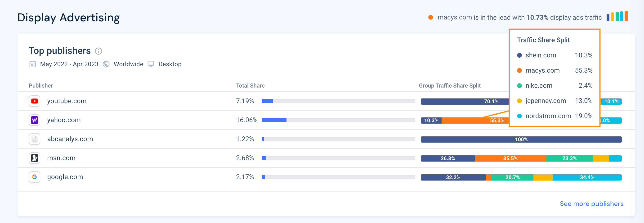Image resolution: width=644 pixels, height=223 pixels.
Task: Click the Google logo icon
Action: click(34, 177)
